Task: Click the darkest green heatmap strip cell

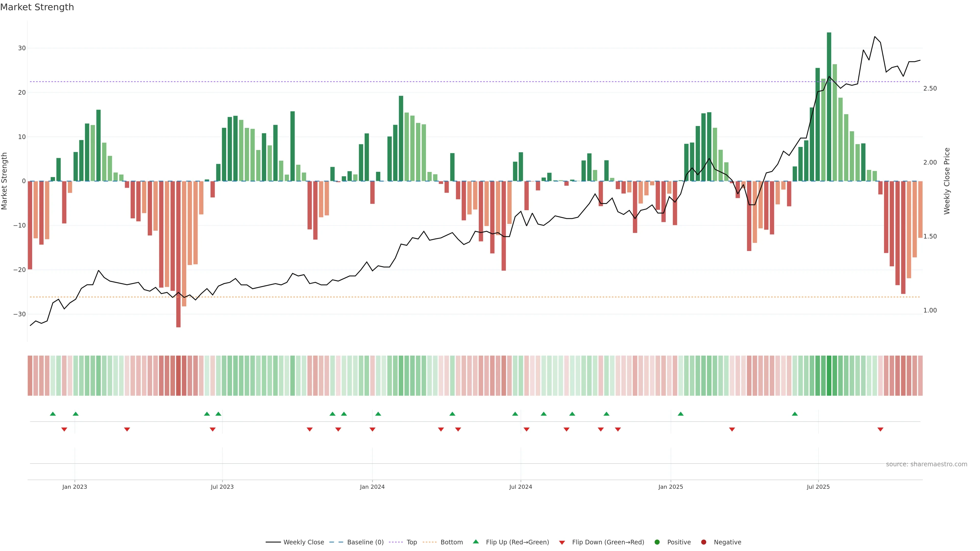Action: click(829, 376)
